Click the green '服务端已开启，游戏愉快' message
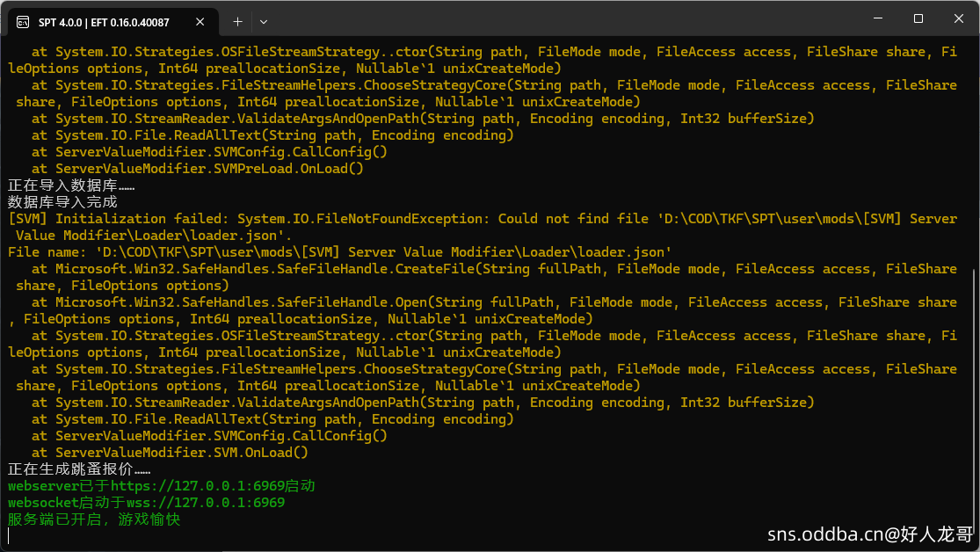Viewport: 980px width, 552px height. (94, 519)
